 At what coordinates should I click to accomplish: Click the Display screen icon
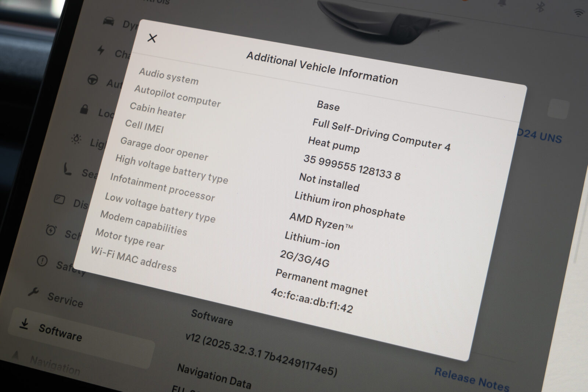tap(59, 199)
